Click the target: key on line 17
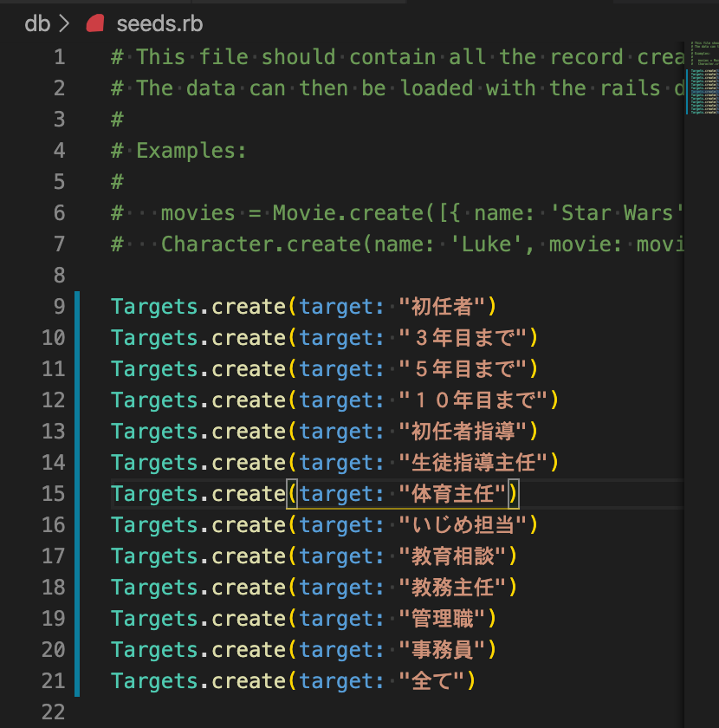This screenshot has width=719, height=728. click(342, 556)
